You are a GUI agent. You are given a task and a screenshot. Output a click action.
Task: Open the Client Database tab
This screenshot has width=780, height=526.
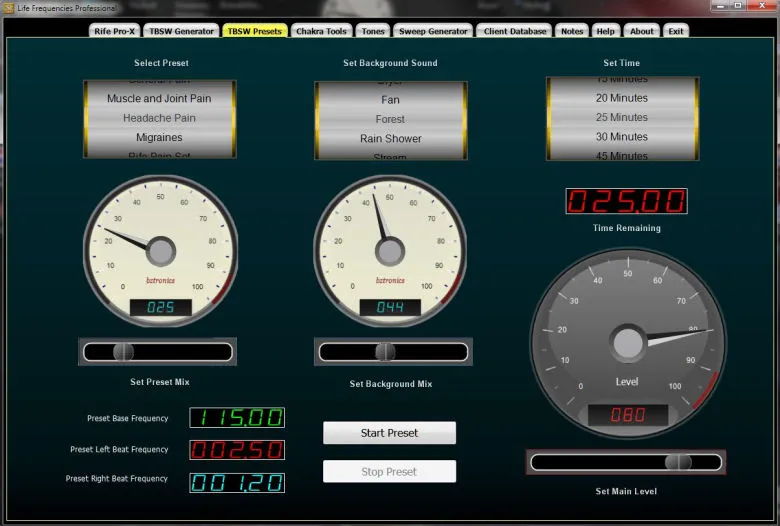coord(515,31)
